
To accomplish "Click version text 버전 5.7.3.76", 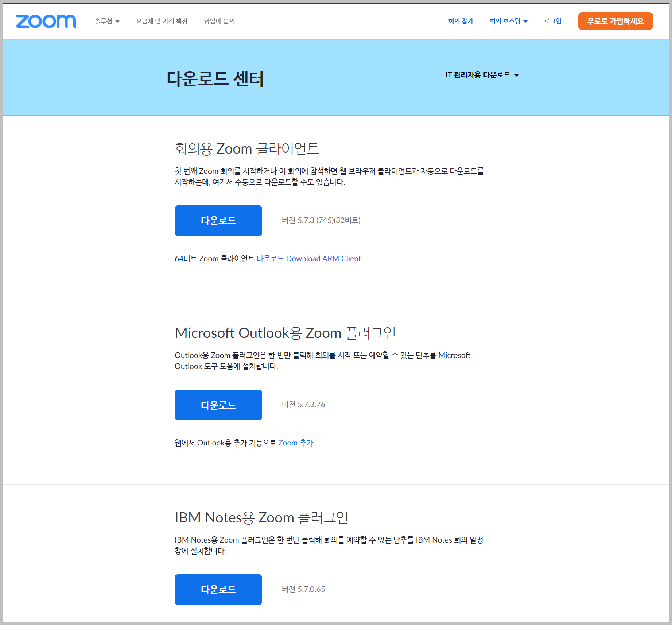I will point(303,405).
